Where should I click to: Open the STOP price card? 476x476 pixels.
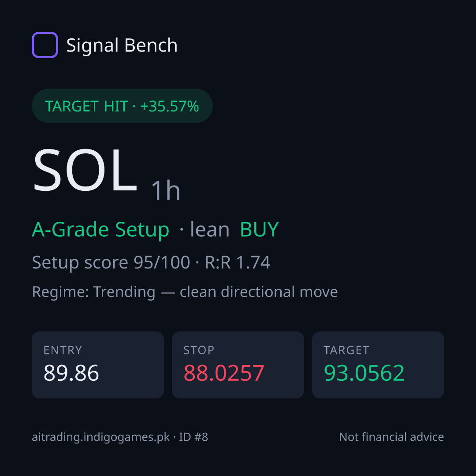click(x=238, y=365)
